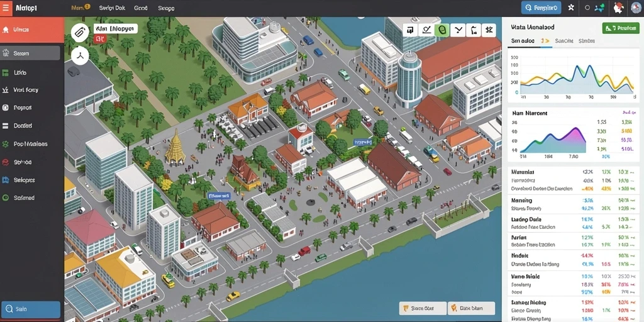
Task: Click the round paperclip button on the map
Action: point(80,33)
